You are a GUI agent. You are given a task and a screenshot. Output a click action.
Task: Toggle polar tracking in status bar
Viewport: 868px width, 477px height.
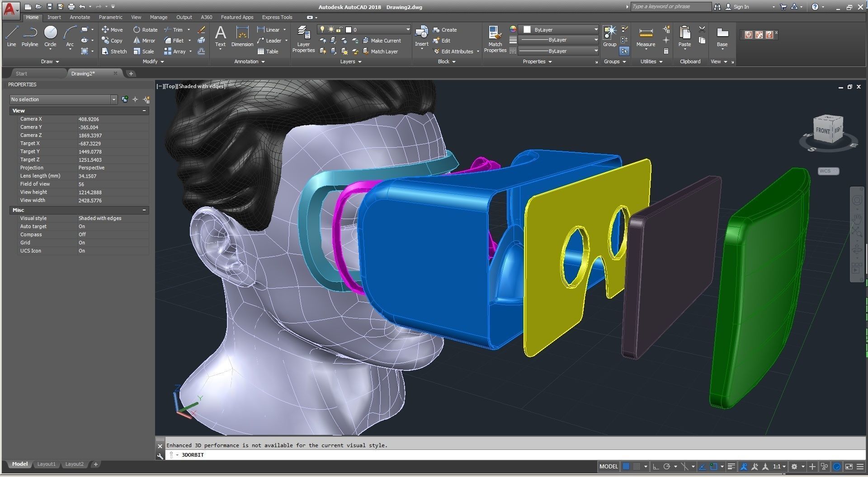667,467
